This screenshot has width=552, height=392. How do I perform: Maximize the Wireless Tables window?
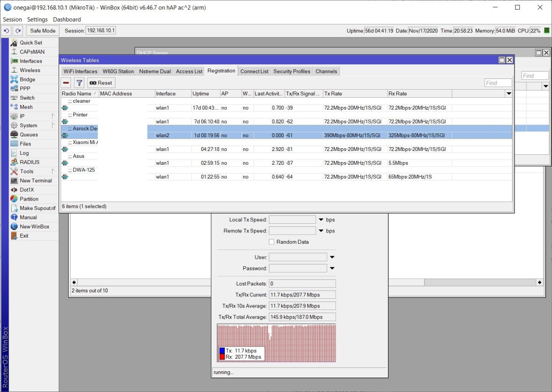coord(502,60)
